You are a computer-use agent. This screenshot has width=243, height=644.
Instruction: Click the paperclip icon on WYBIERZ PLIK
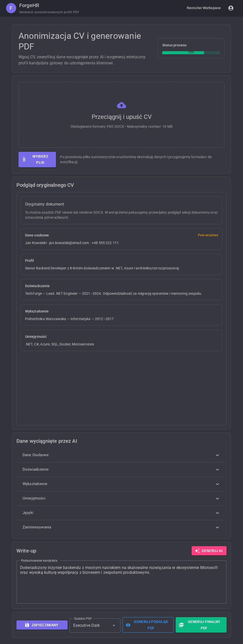pos(24,159)
